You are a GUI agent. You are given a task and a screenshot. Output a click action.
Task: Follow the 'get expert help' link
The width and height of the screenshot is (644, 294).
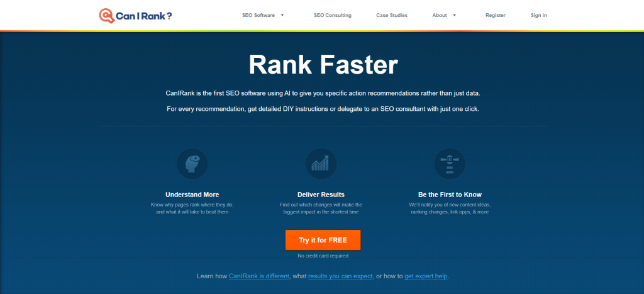pyautogui.click(x=426, y=276)
